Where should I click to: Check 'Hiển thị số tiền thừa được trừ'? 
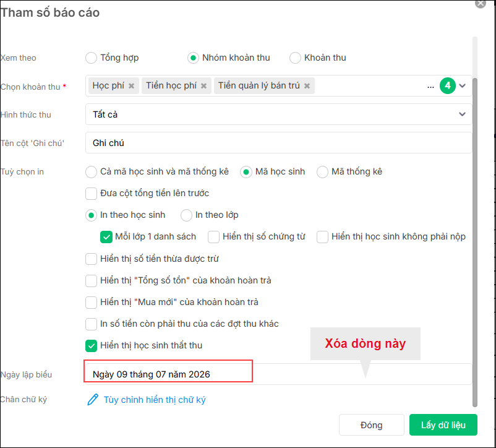pyautogui.click(x=91, y=259)
